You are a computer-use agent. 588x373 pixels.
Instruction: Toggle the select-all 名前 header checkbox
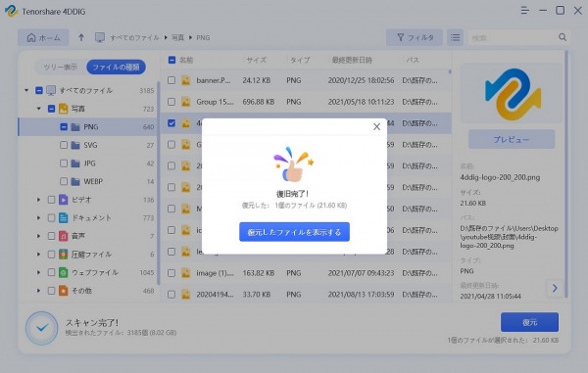[x=171, y=60]
